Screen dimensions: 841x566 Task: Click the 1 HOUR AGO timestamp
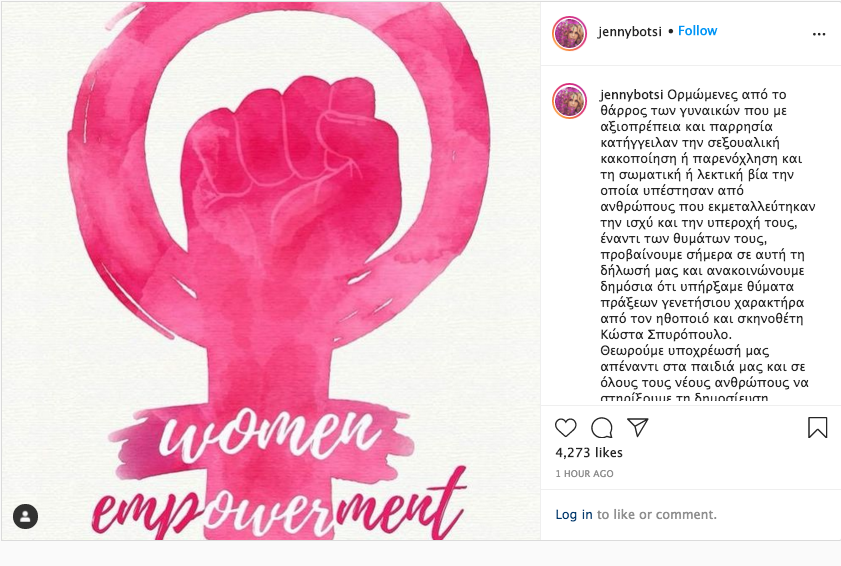pyautogui.click(x=585, y=474)
